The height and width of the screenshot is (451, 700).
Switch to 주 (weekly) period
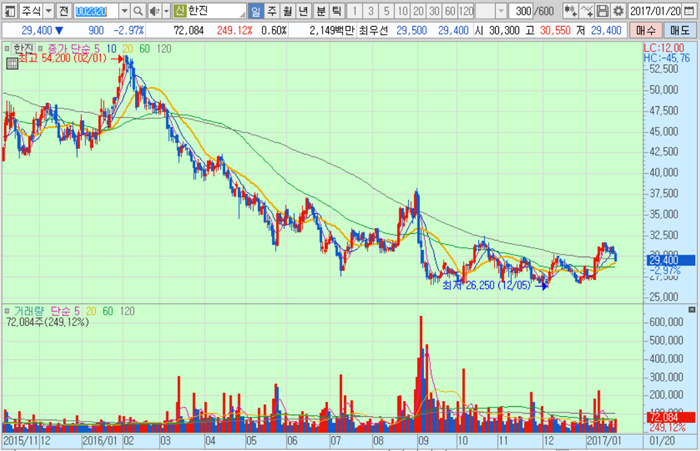272,11
